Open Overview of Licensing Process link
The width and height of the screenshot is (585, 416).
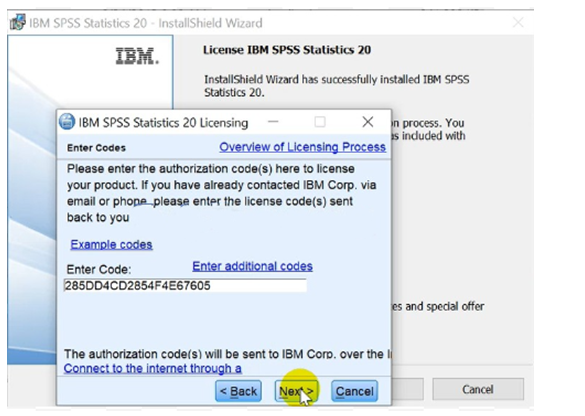point(302,147)
